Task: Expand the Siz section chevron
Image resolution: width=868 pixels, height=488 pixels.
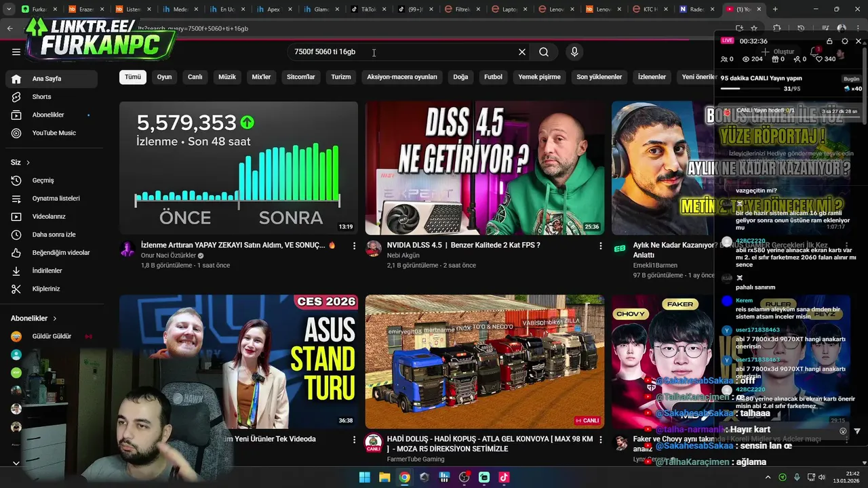Action: (28, 163)
